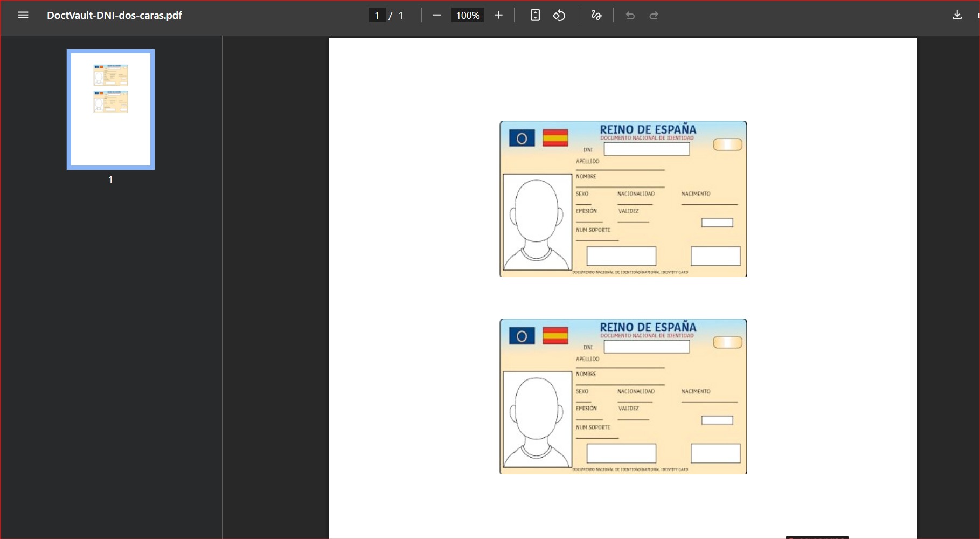The image size is (980, 539).
Task: Toggle the page thumbnails sidebar
Action: (x=23, y=15)
